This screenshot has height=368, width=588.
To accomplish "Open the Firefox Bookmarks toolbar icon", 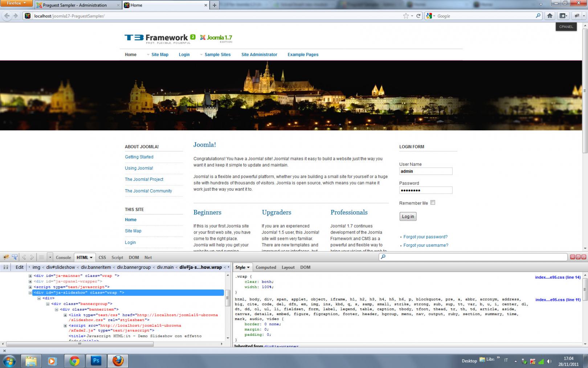I will (563, 16).
